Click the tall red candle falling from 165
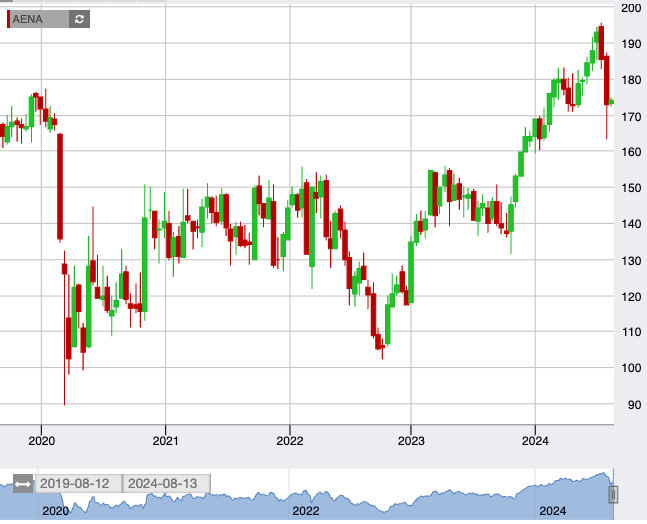Viewport: 647px width, 524px height. [x=60, y=186]
